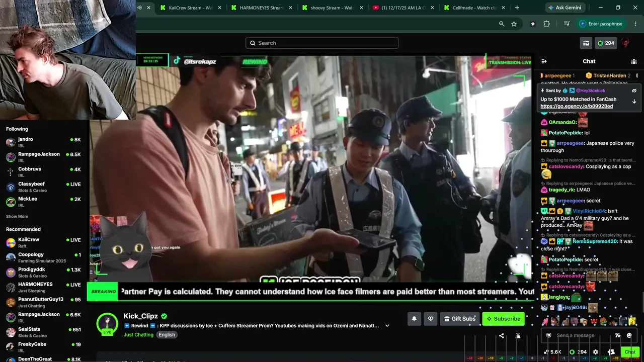The image size is (644, 362).
Task: Open KaiiCrew in Recommended
Action: point(43,242)
